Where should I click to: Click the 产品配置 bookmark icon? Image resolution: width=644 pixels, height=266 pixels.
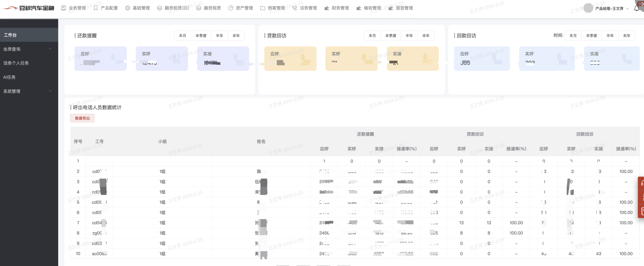96,8
